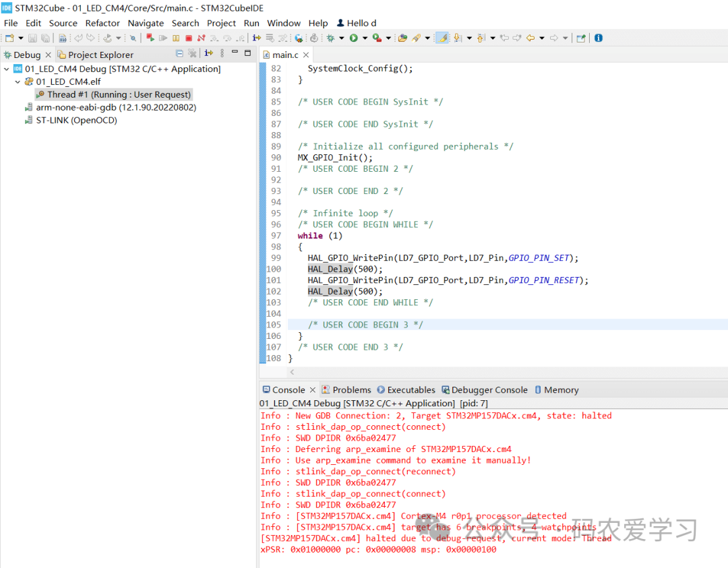Click the MX_GPIO_Init(); code line

[335, 158]
